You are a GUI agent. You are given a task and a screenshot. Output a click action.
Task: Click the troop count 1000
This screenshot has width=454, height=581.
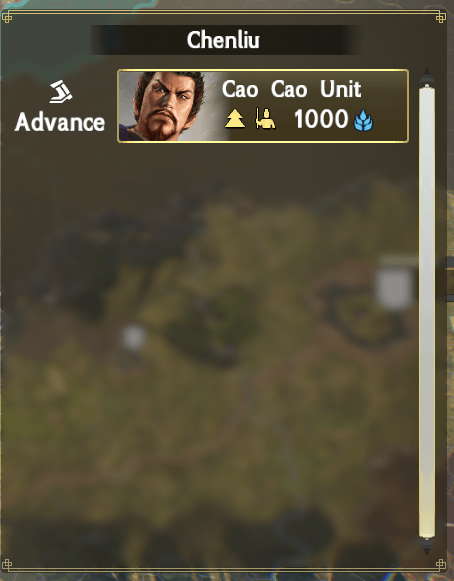pyautogui.click(x=321, y=119)
